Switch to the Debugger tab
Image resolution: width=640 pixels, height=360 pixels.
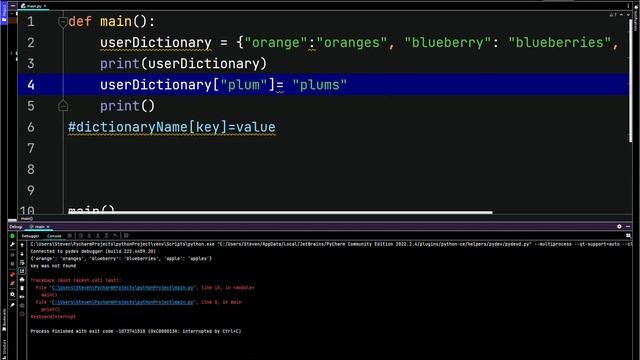(x=30, y=236)
